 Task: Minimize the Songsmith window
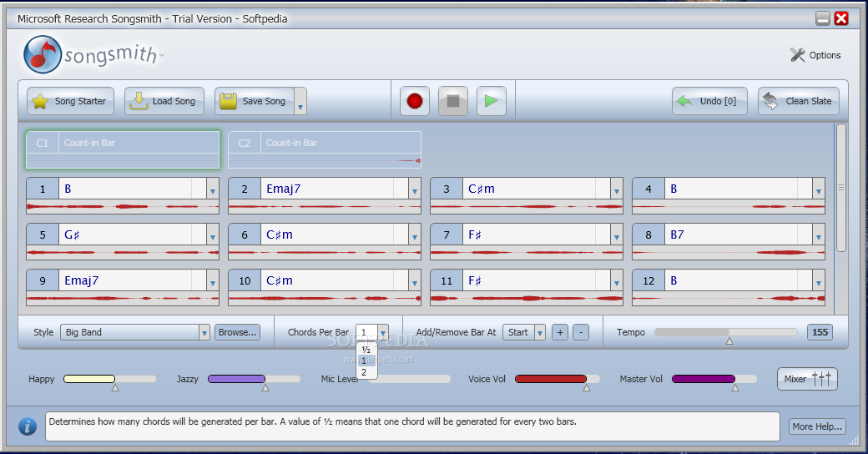click(823, 18)
